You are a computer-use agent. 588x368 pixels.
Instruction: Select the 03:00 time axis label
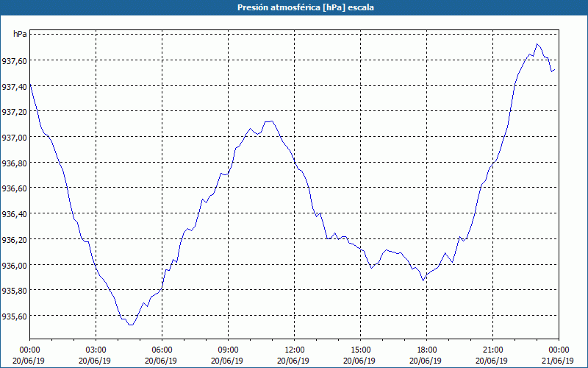96,350
